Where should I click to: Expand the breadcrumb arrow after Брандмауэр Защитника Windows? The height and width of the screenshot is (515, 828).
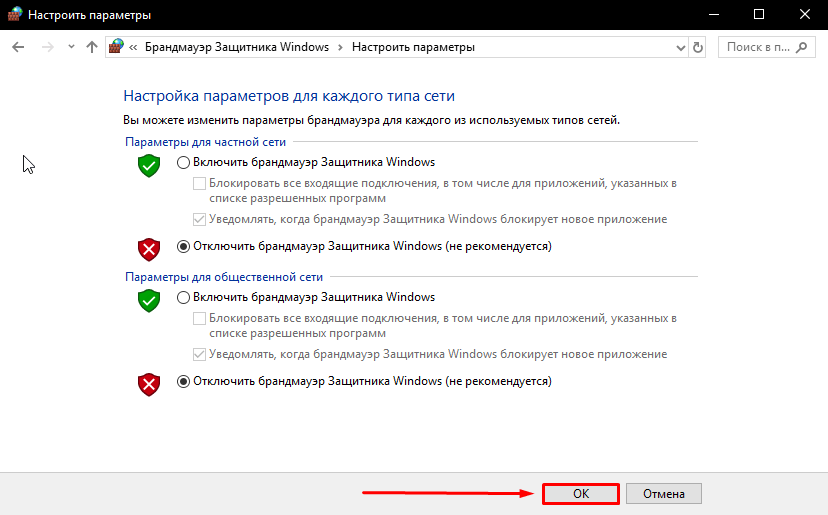tap(340, 48)
